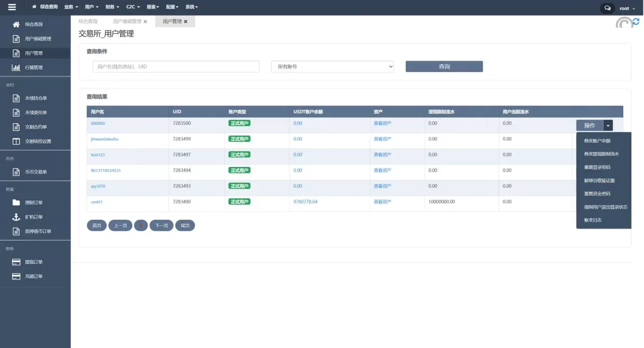Go to next page with 下一页
The image size is (644, 348).
[x=161, y=225]
